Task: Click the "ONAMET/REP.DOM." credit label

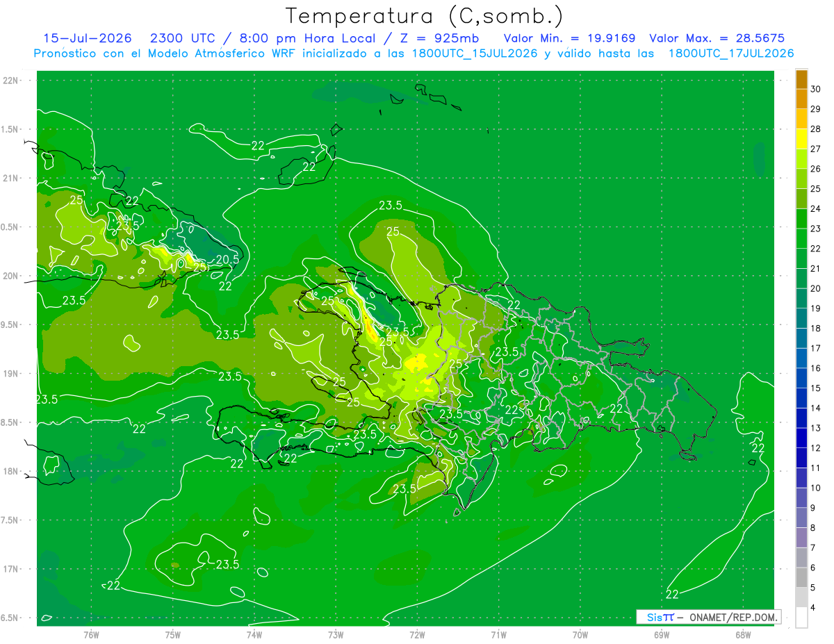Action: click(x=733, y=617)
